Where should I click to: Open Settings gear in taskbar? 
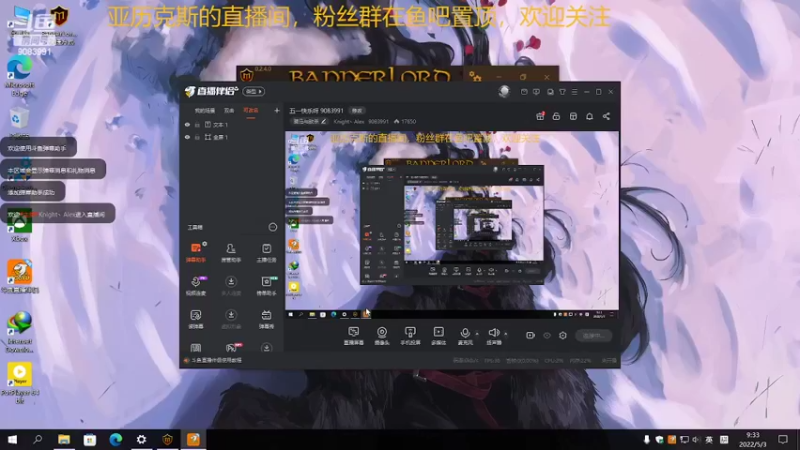(x=141, y=439)
